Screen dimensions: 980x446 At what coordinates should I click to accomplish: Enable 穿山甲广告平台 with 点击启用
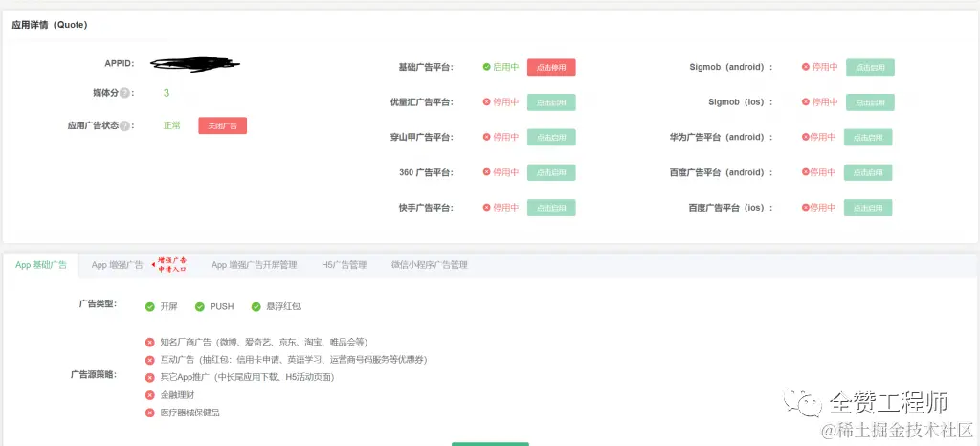pos(551,138)
